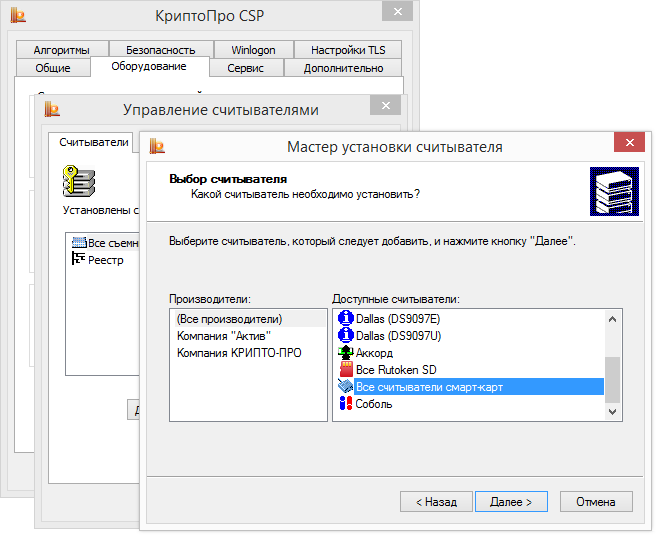Click the Аккорд reader icon
Screen dimensions: 656x536
[346, 353]
